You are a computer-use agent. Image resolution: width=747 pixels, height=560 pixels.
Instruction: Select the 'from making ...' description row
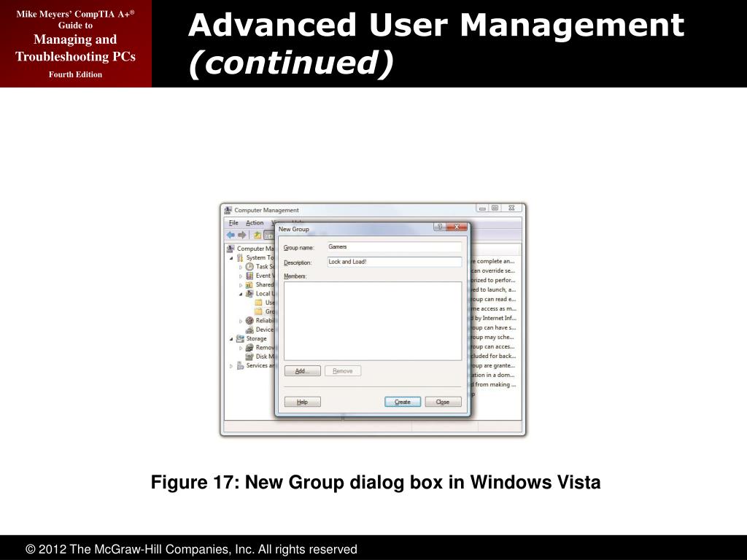(x=494, y=385)
